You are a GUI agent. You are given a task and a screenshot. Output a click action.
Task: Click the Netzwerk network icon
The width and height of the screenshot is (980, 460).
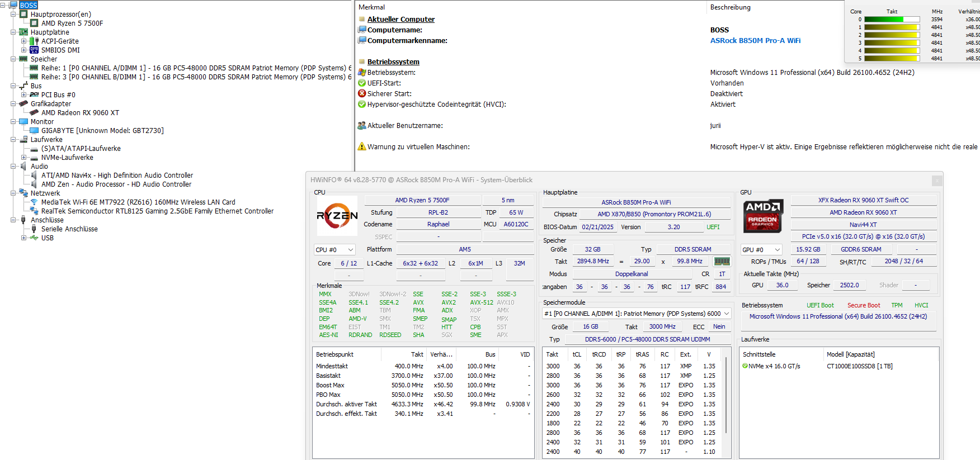click(x=23, y=193)
